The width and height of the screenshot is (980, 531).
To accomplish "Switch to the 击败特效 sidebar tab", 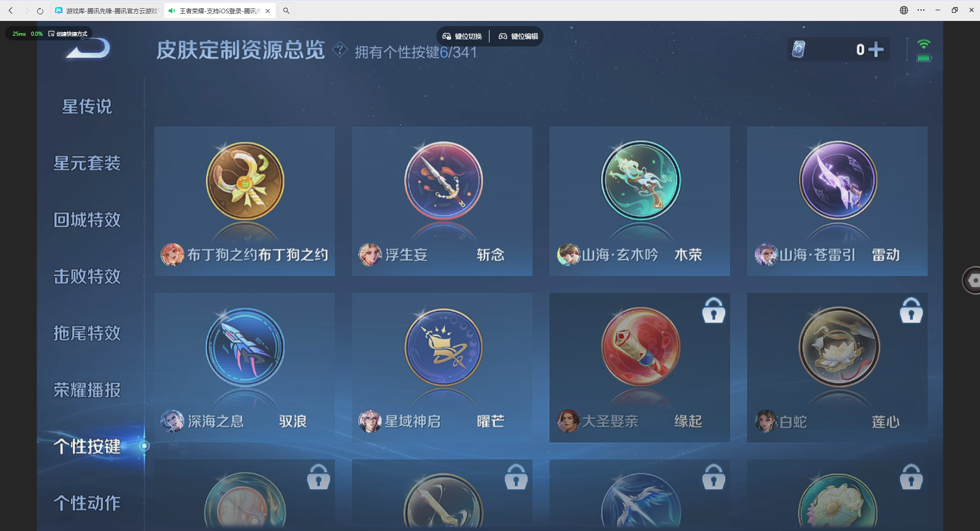I will pyautogui.click(x=87, y=277).
